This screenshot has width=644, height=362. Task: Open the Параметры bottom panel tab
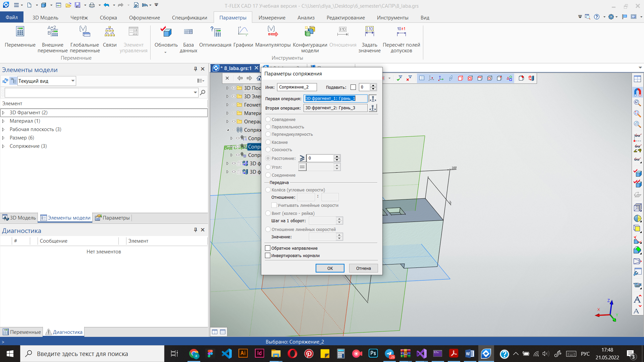click(112, 218)
